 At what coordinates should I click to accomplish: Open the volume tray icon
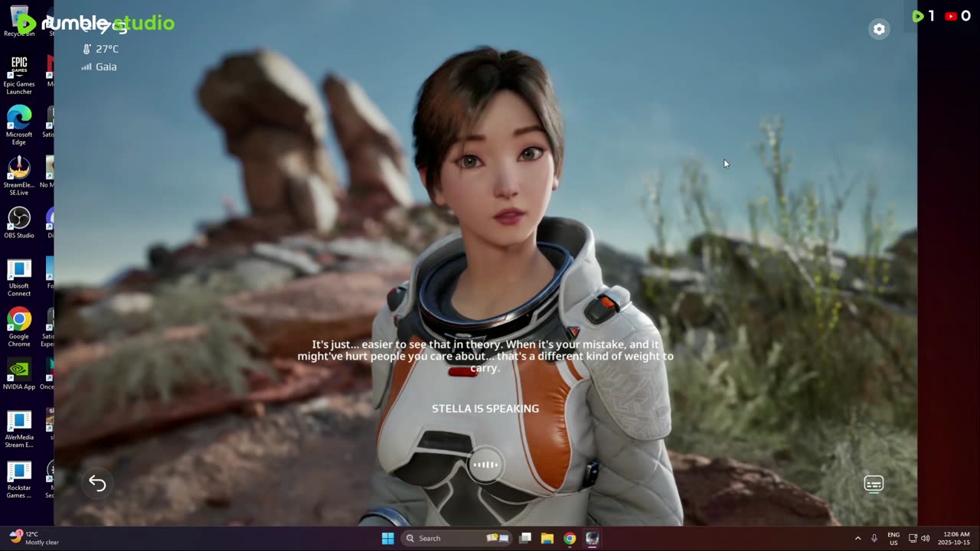(925, 538)
